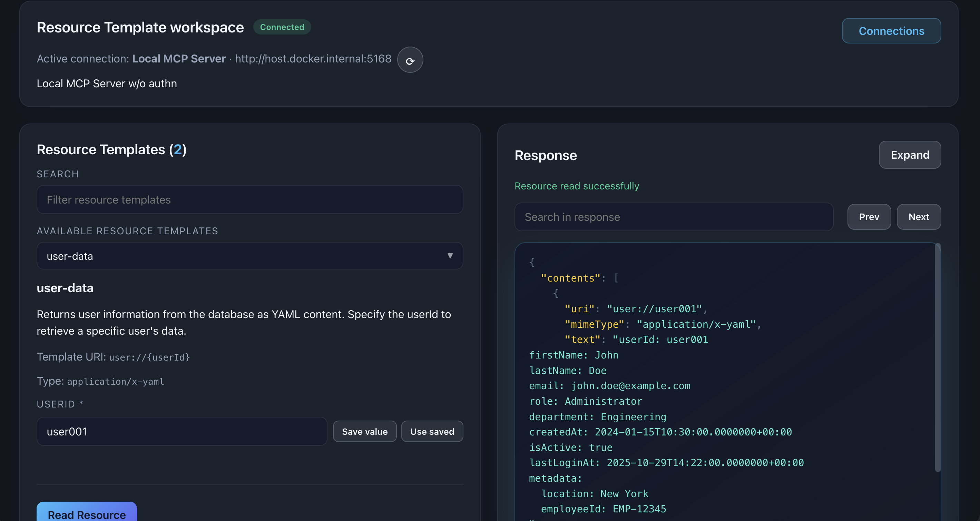Image resolution: width=980 pixels, height=521 pixels.
Task: Navigate to previous search match with Prev
Action: click(x=869, y=217)
